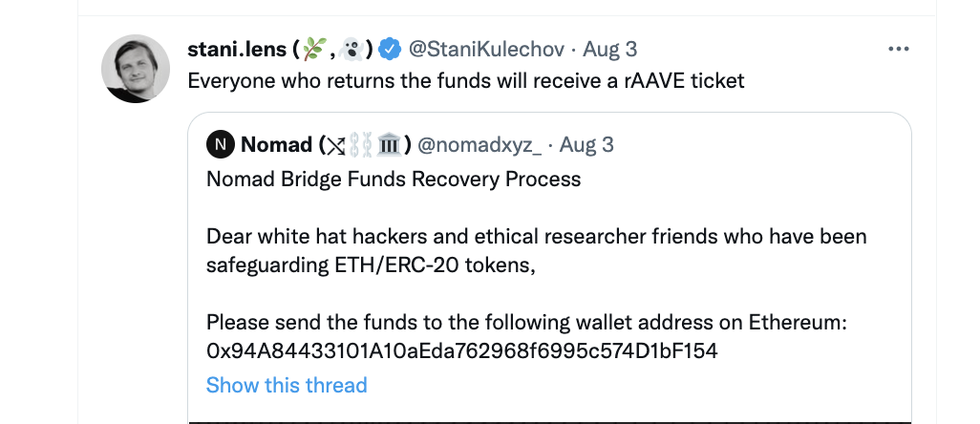This screenshot has width=980, height=424.
Task: Click the 'Everyone who returns the funds' tweet text
Action: point(465,80)
